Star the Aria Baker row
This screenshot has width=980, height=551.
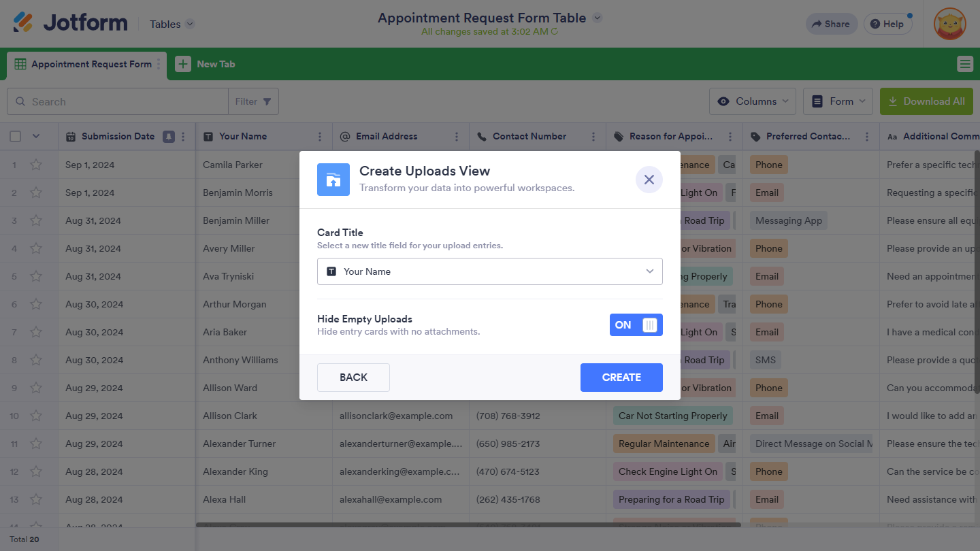click(x=36, y=332)
